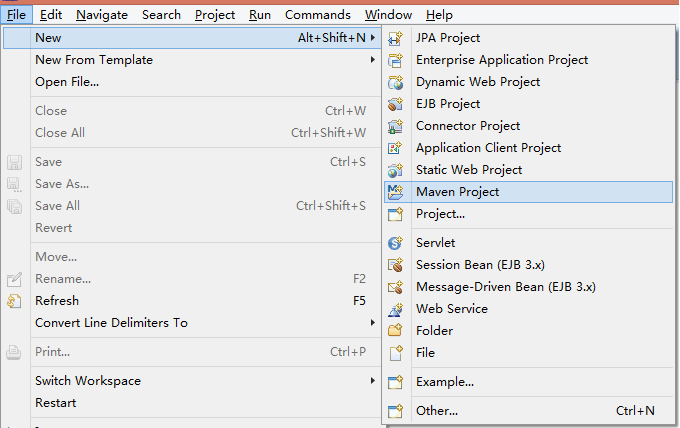The height and width of the screenshot is (428, 680).
Task: Choose Connector Project entry
Action: (x=528, y=126)
